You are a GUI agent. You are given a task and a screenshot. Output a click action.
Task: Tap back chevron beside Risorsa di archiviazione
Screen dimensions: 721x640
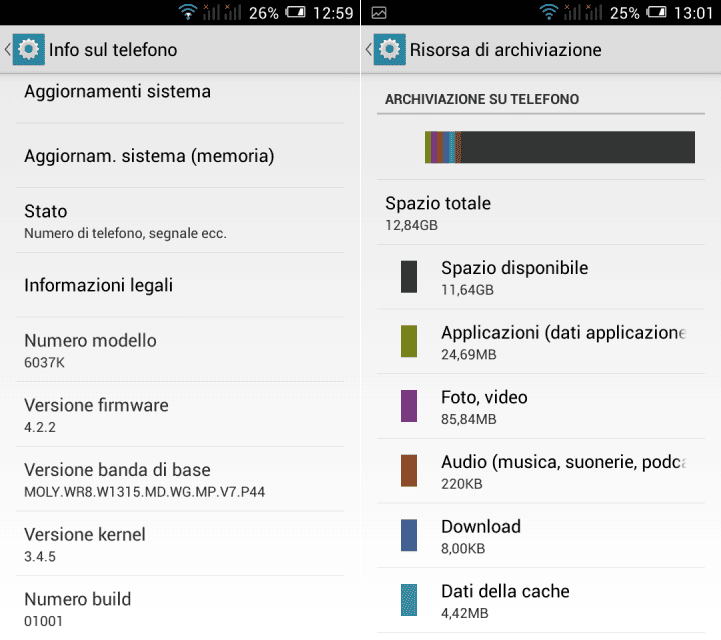pyautogui.click(x=368, y=49)
